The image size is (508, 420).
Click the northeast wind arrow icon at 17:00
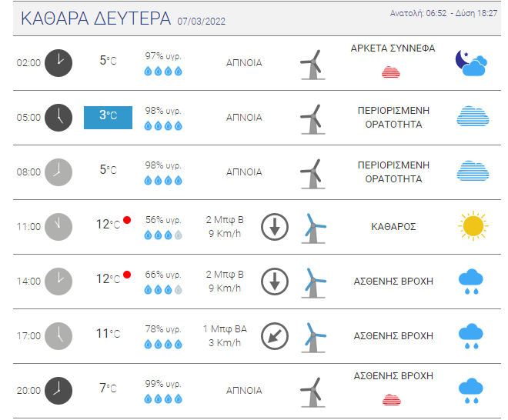275,336
